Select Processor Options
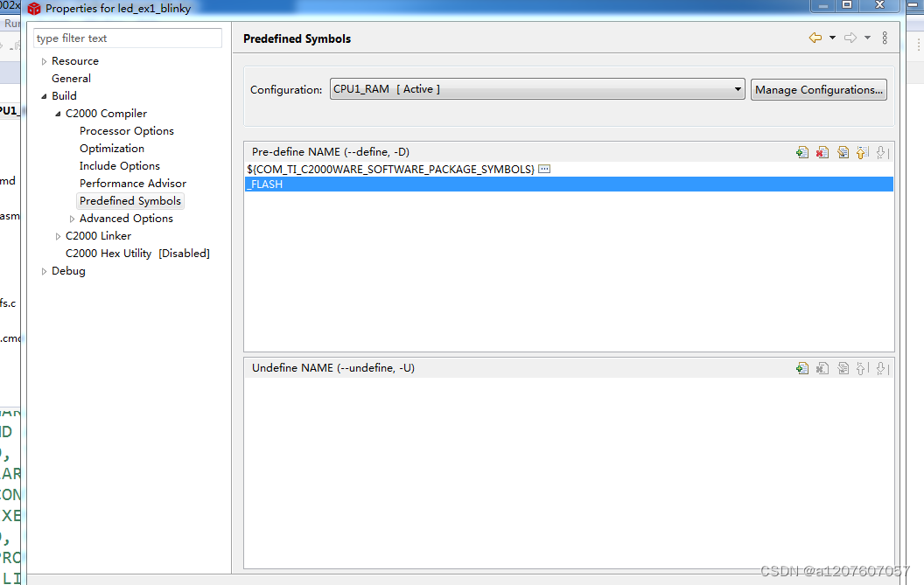The image size is (924, 585). tap(127, 131)
